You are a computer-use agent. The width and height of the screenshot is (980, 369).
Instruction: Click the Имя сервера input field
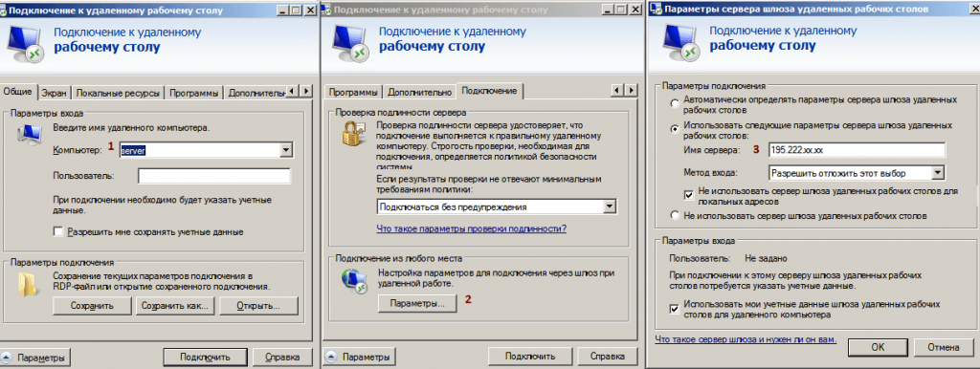coord(857,150)
